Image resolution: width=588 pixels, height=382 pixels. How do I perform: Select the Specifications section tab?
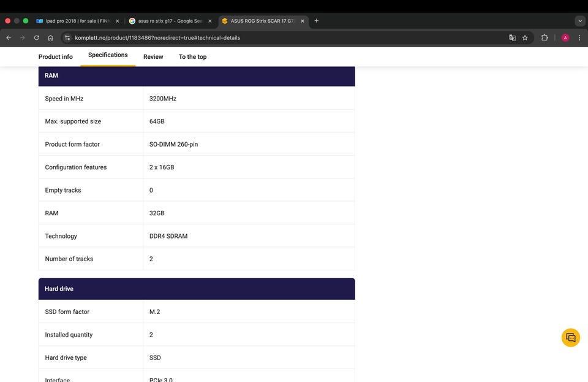tap(108, 55)
